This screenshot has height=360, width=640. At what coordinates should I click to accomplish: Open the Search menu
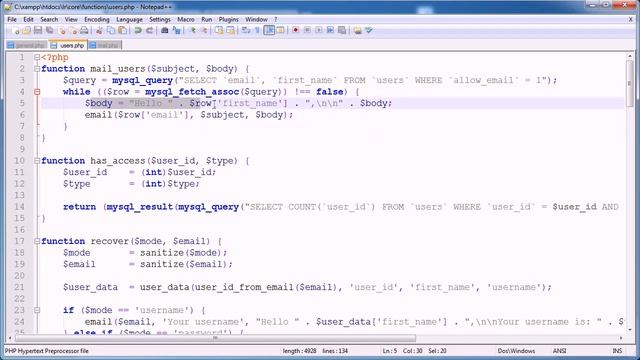point(49,19)
